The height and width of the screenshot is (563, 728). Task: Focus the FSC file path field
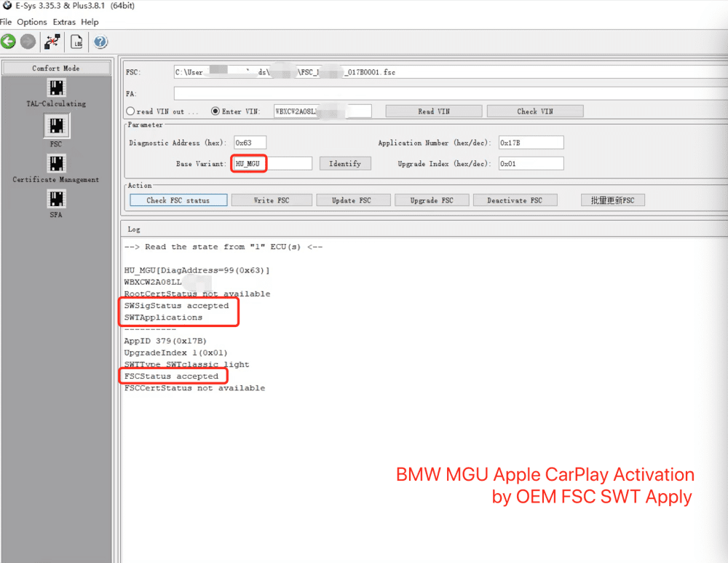pos(451,72)
